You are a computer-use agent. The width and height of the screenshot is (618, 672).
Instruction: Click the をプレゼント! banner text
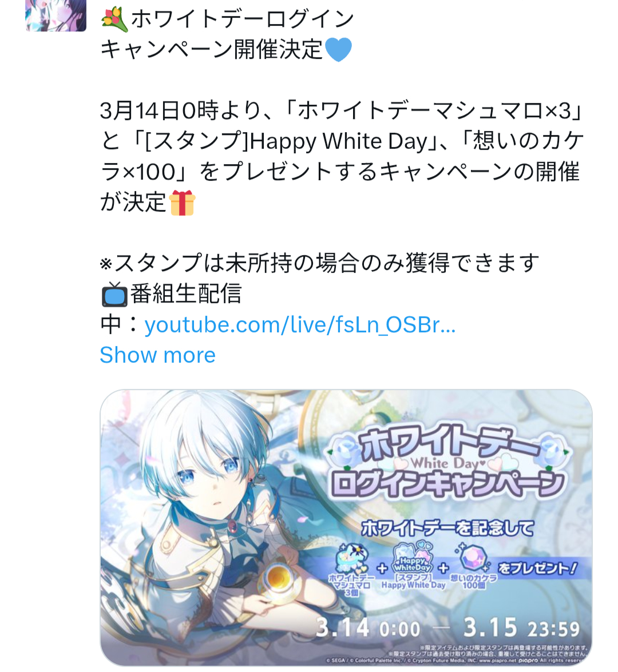(x=538, y=568)
